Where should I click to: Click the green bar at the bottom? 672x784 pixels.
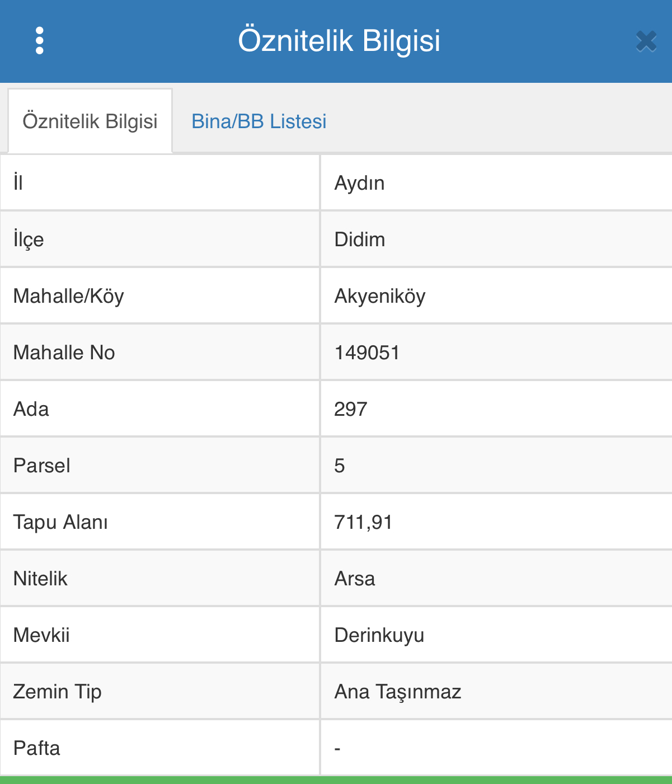[x=336, y=780]
